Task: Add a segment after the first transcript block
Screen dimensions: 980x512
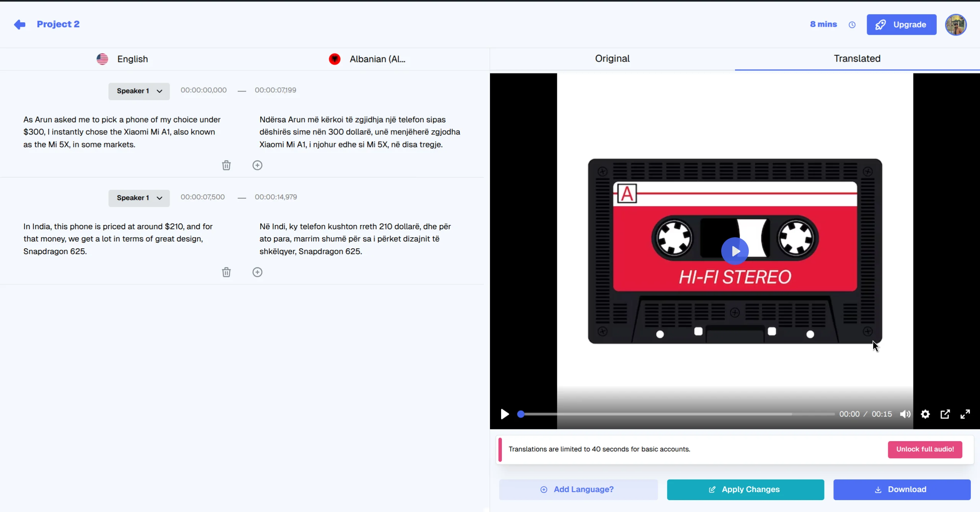Action: tap(257, 165)
